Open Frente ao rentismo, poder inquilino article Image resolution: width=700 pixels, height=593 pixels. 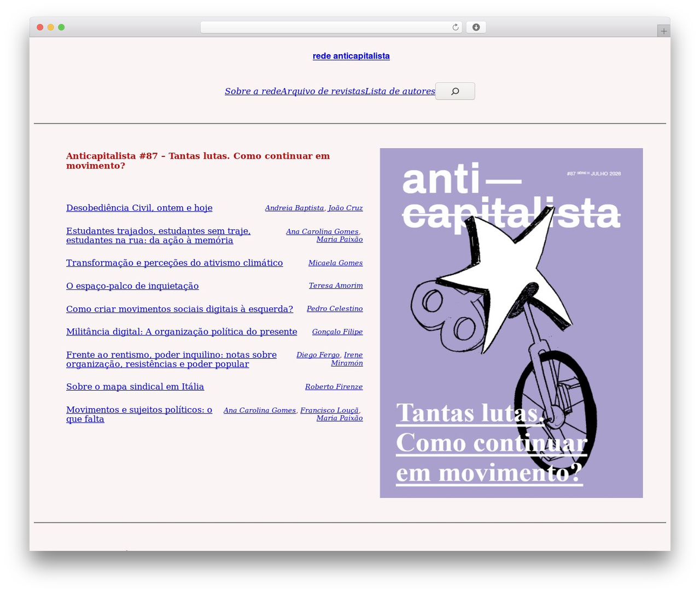tap(171, 359)
